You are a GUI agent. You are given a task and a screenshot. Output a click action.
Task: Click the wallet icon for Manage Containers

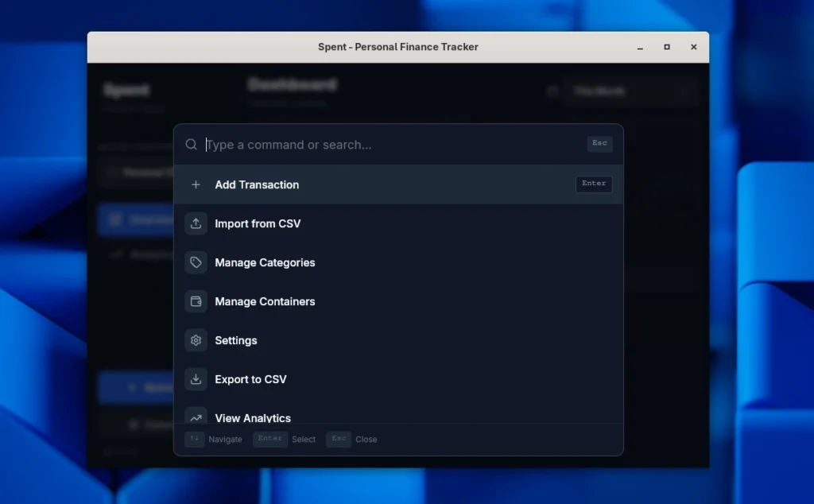pos(196,301)
